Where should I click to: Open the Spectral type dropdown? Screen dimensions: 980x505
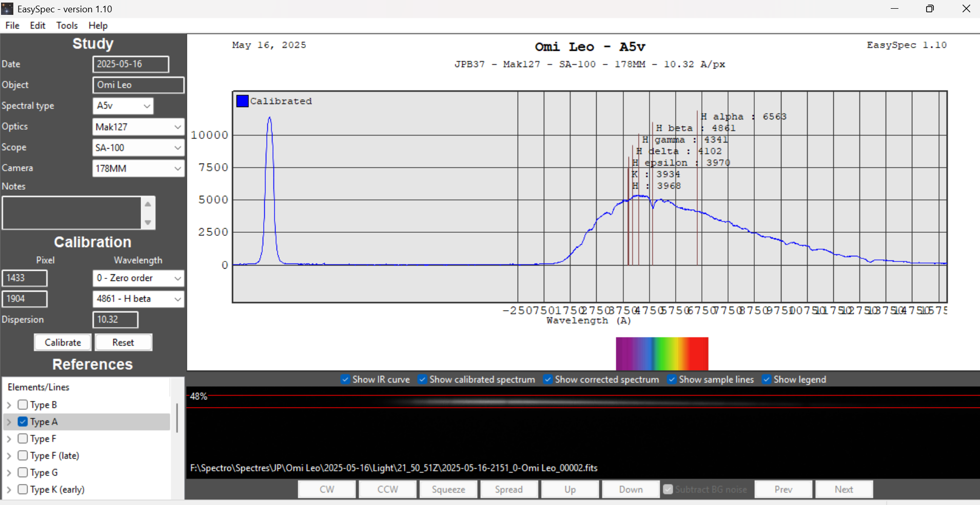point(147,106)
